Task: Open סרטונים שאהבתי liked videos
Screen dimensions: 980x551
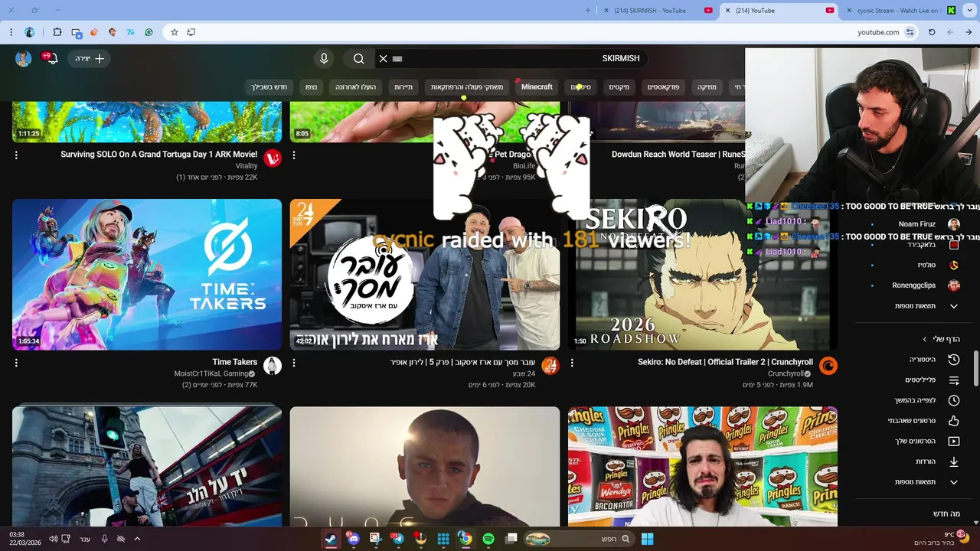Action: coord(916,421)
